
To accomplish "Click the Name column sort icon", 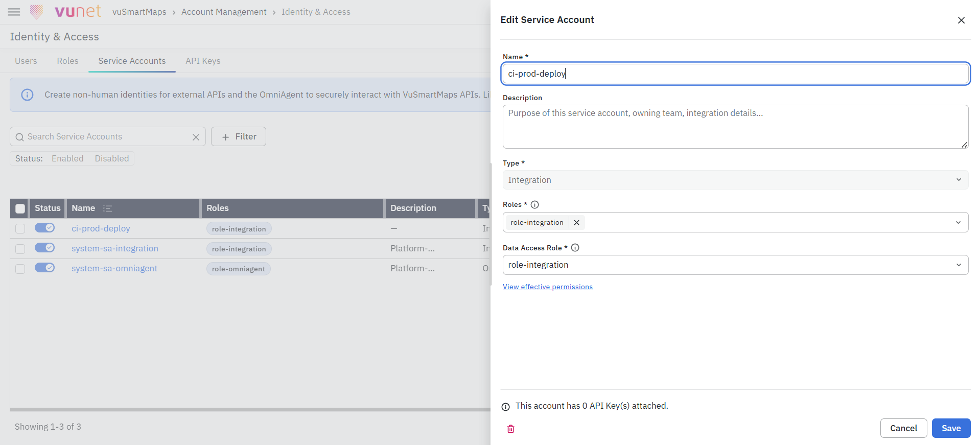I will pos(107,208).
